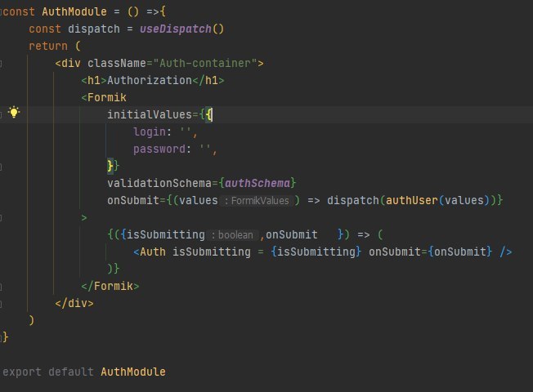Click AuthModule in the export line
This screenshot has height=392, width=533.
(x=133, y=372)
